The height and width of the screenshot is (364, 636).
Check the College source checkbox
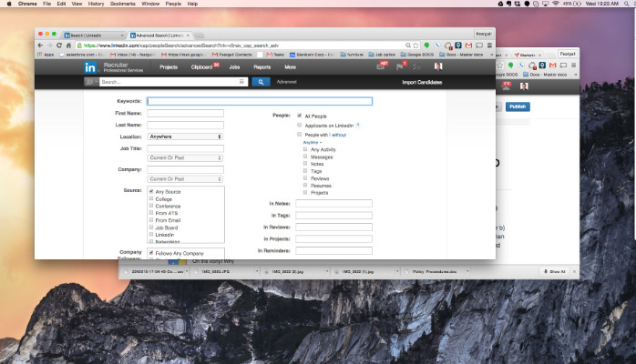click(151, 198)
